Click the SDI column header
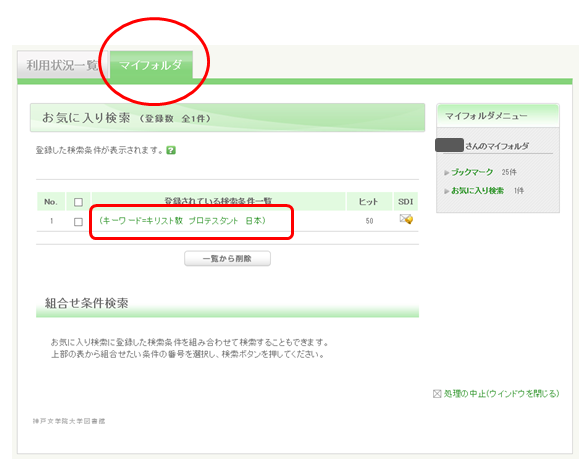Viewport: 586px width, 475px height. point(405,202)
